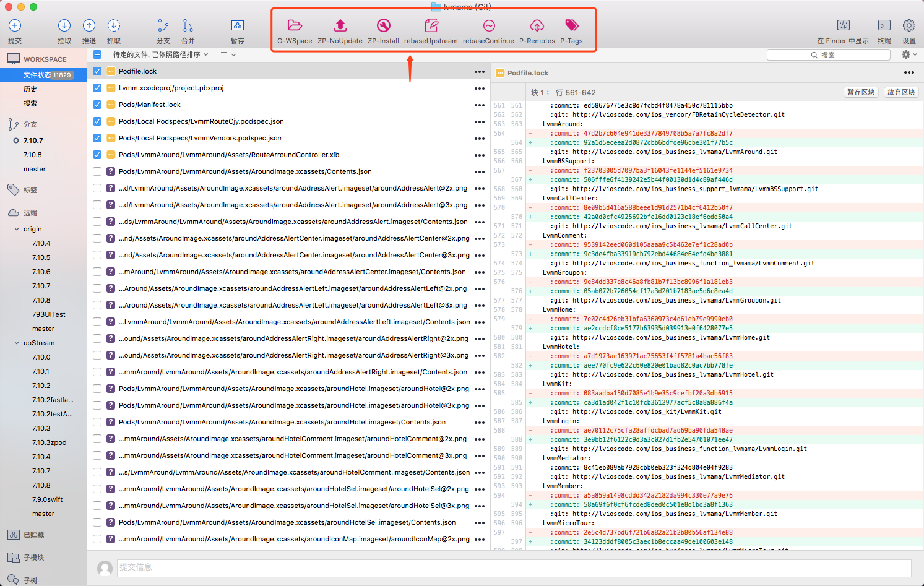Select the 7.10.8 local branch
Image resolution: width=924 pixels, height=586 pixels.
(33, 155)
